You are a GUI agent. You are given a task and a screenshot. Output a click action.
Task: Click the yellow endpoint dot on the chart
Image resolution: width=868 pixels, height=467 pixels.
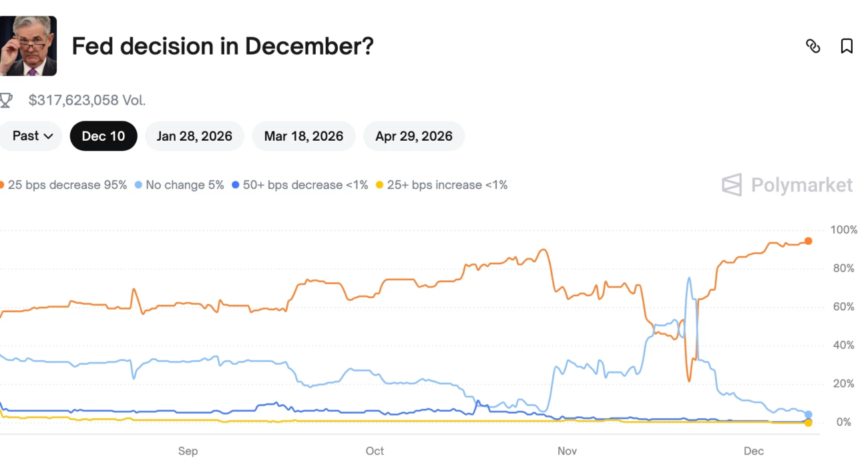[809, 423]
